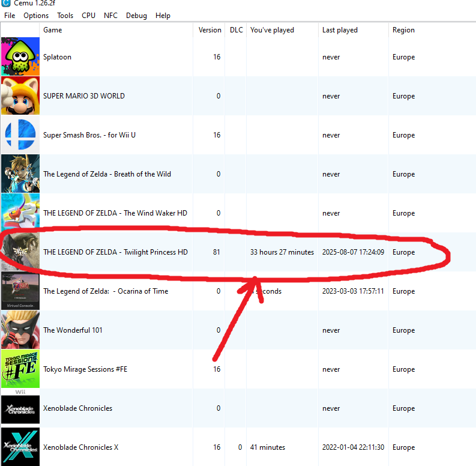This screenshot has width=476, height=466.
Task: Select Zelda - The Wind Waker HD title
Action: coord(115,213)
